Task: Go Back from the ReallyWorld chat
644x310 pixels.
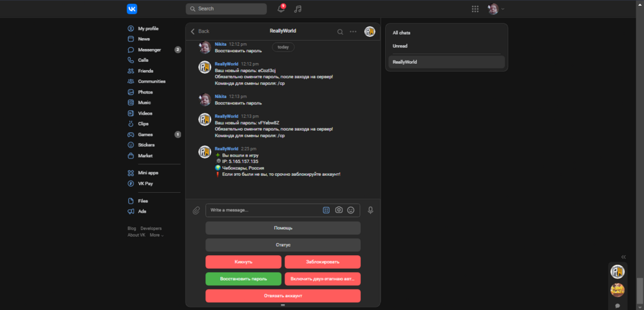Action: [x=200, y=31]
